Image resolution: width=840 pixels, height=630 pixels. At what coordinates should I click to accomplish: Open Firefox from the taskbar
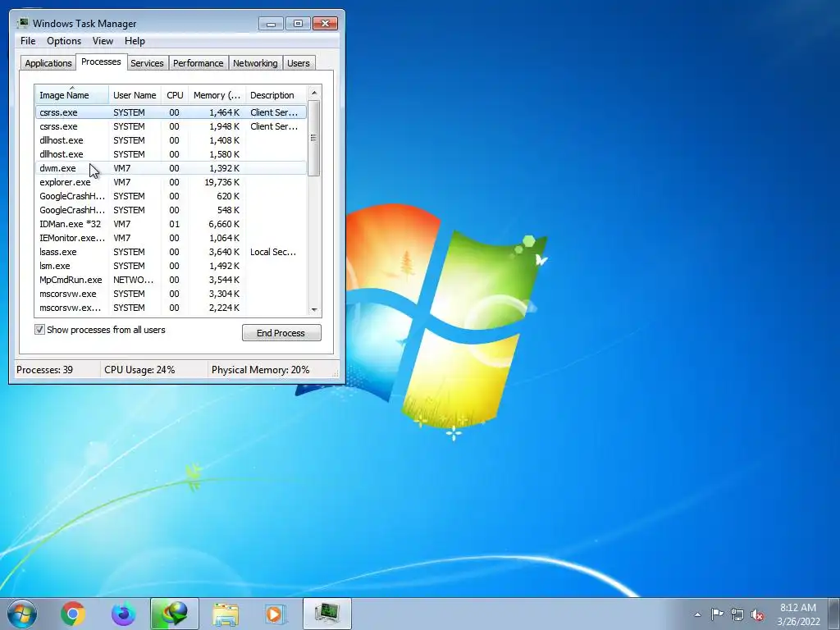pos(124,614)
